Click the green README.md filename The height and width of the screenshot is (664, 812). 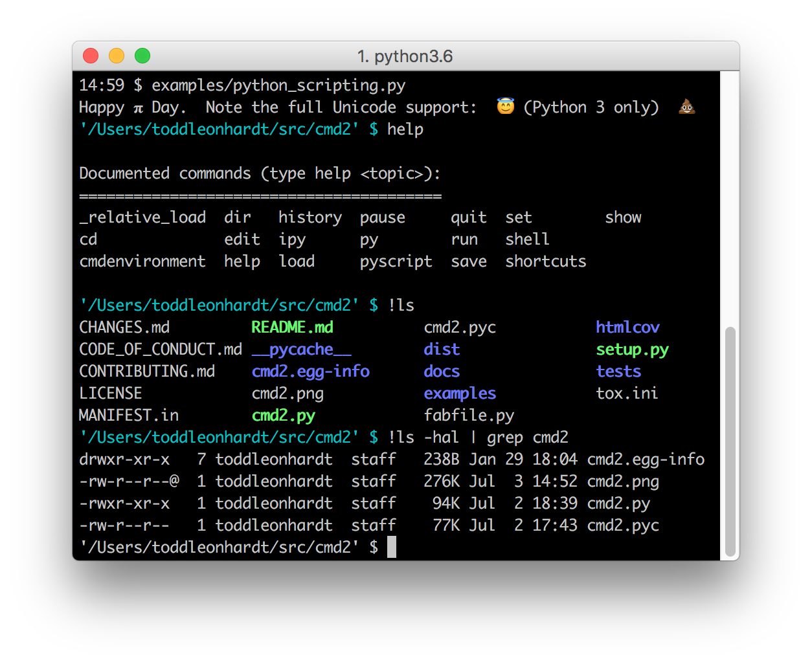[292, 327]
